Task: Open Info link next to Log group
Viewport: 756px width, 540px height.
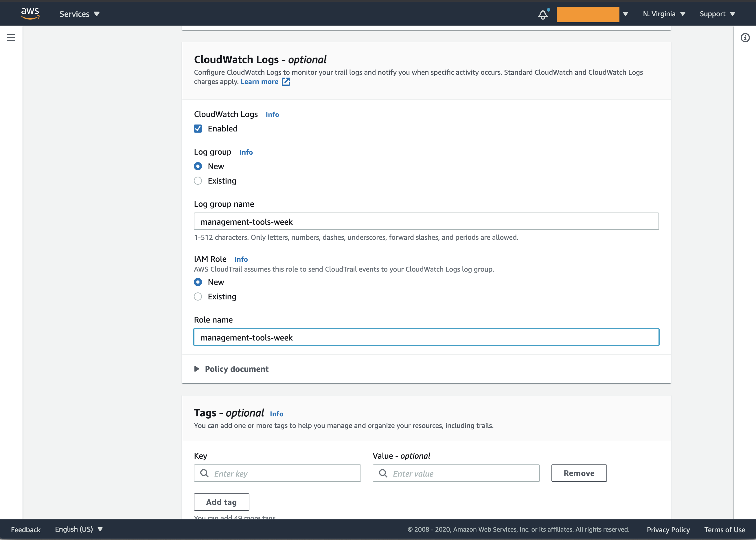Action: click(246, 152)
